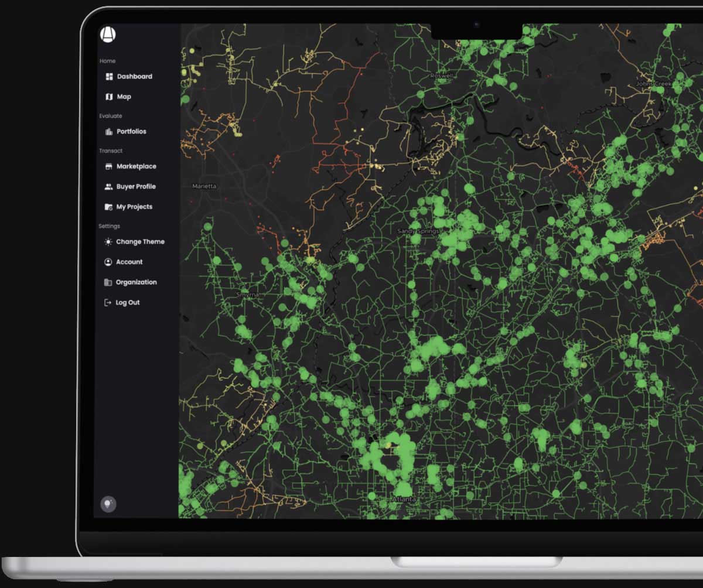Screen dimensions: 703x588
Task: Click the app logo at top of sidebar
Action: click(108, 34)
